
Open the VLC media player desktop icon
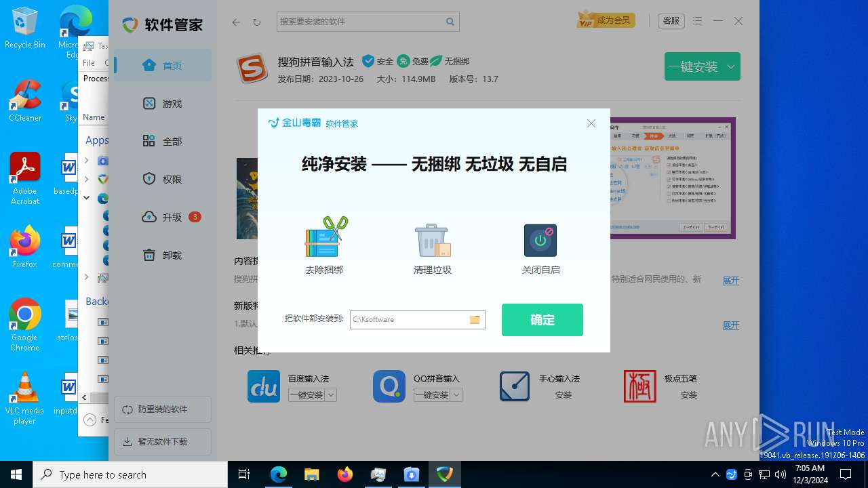click(25, 399)
